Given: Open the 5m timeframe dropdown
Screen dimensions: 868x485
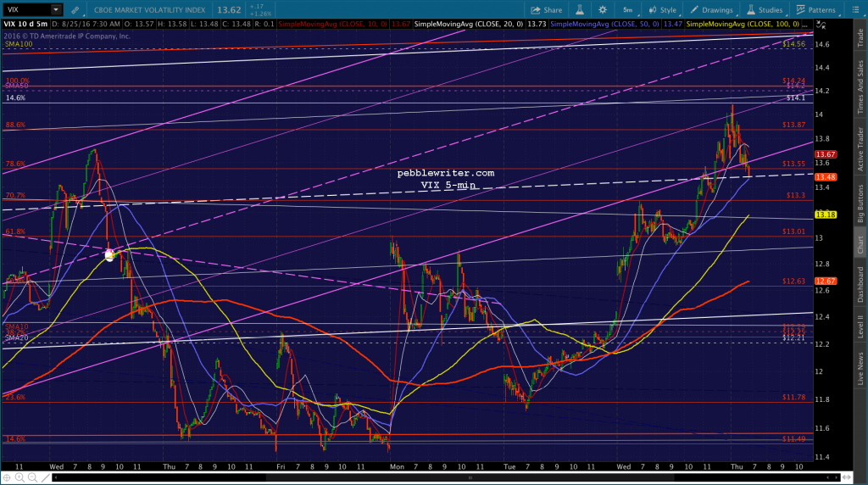Looking at the screenshot, I should coord(630,10).
